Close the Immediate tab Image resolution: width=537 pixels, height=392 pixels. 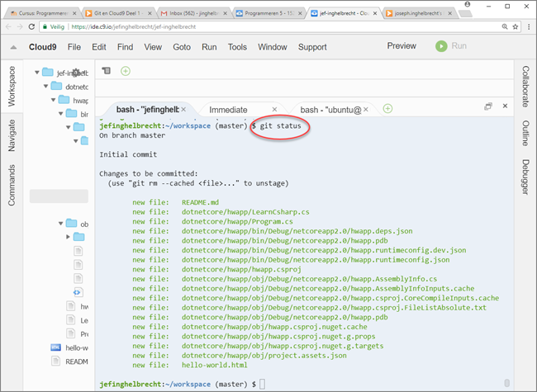(x=274, y=110)
